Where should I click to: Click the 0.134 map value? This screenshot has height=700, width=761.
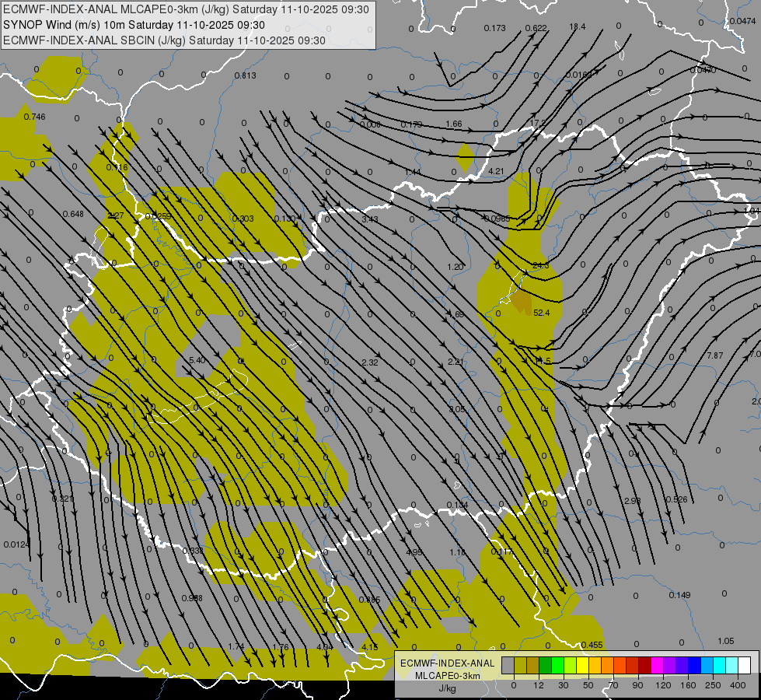457,506
